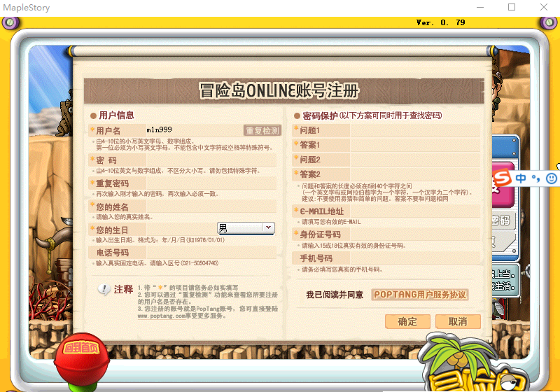Click the Ver. 0. 79 version text
This screenshot has width=560, height=392.
(441, 22)
